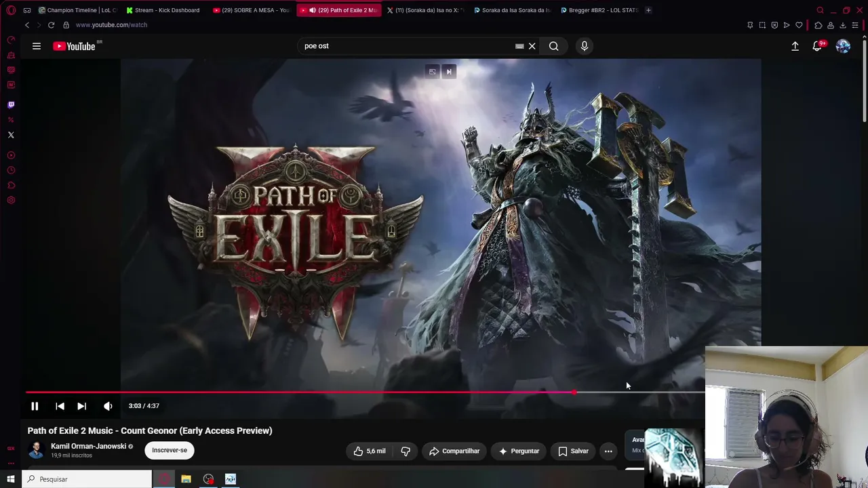Go back in browser history
868x488 pixels.
click(27, 25)
